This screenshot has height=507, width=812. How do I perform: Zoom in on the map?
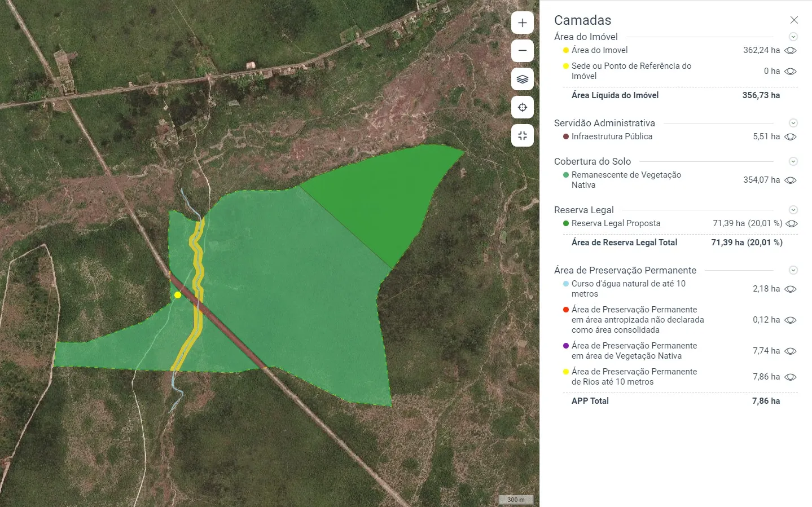coord(523,23)
